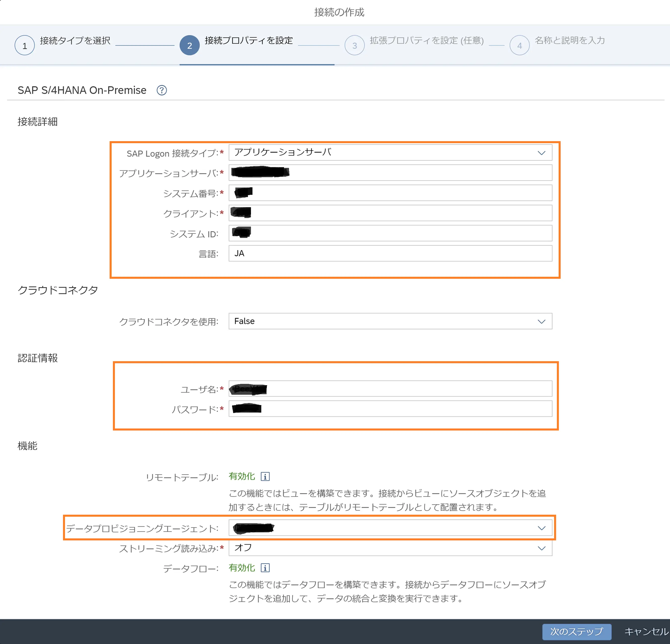Open クラウドコネクタを使用 dropdown showing False

(390, 321)
